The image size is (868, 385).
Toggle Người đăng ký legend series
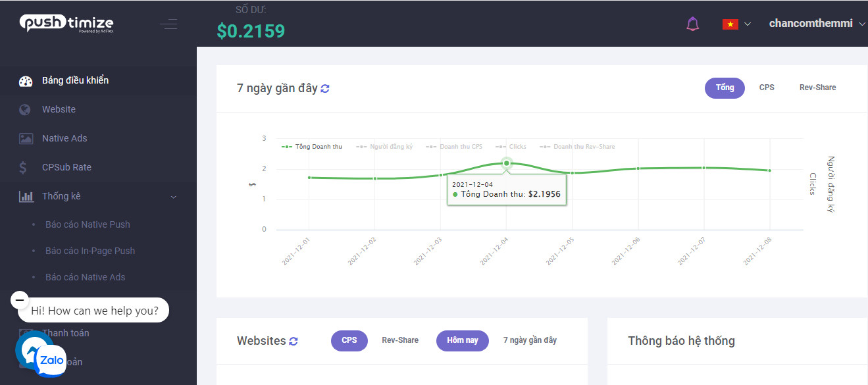[384, 147]
